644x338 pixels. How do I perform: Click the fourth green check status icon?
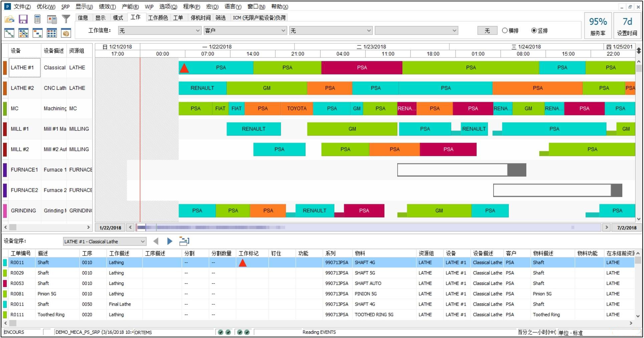[x=247, y=332]
